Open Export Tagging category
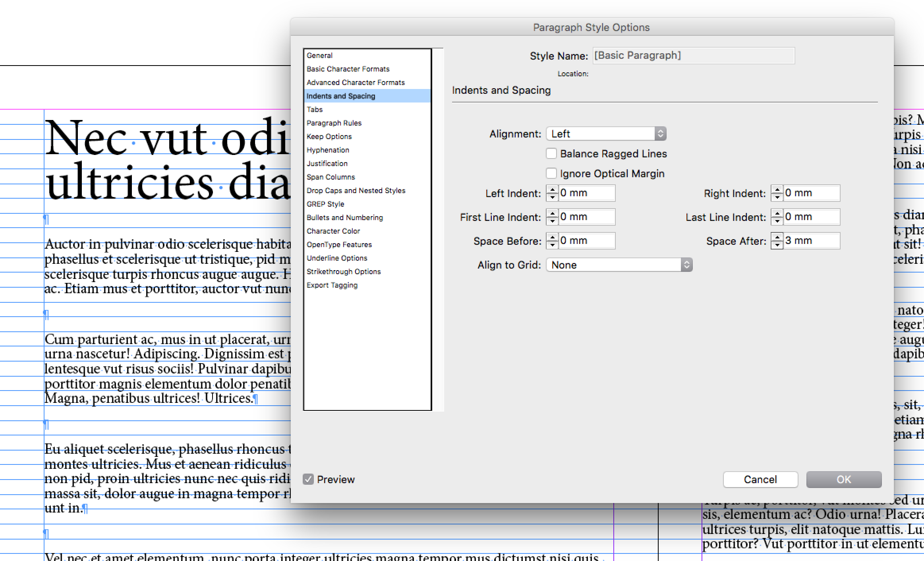Viewport: 924px width, 561px height. (x=367, y=285)
